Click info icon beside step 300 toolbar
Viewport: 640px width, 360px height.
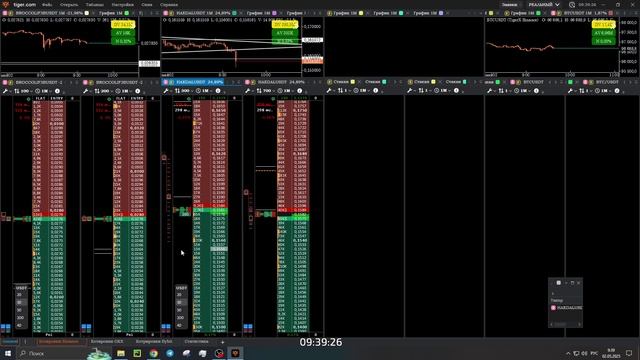[x=218, y=91]
